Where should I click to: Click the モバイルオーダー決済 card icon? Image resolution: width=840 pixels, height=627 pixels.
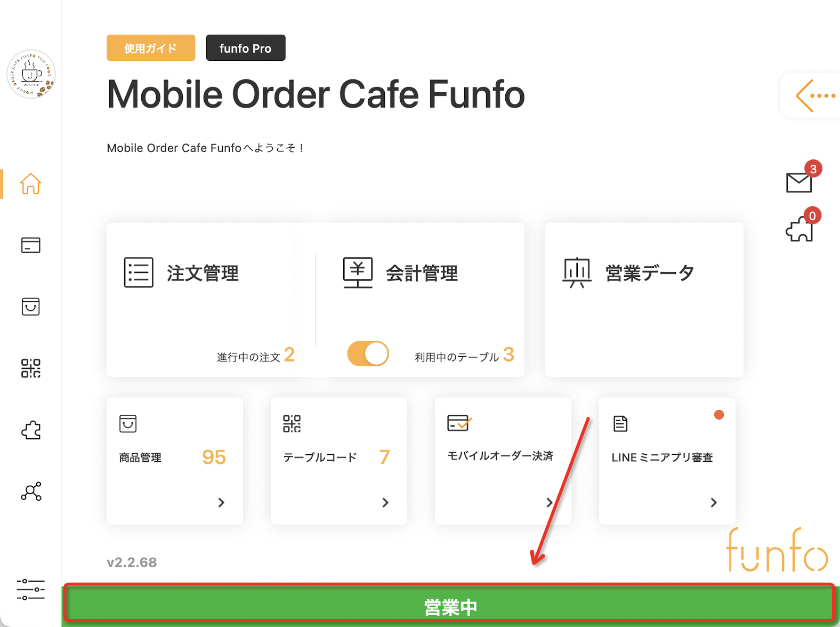pos(459,423)
